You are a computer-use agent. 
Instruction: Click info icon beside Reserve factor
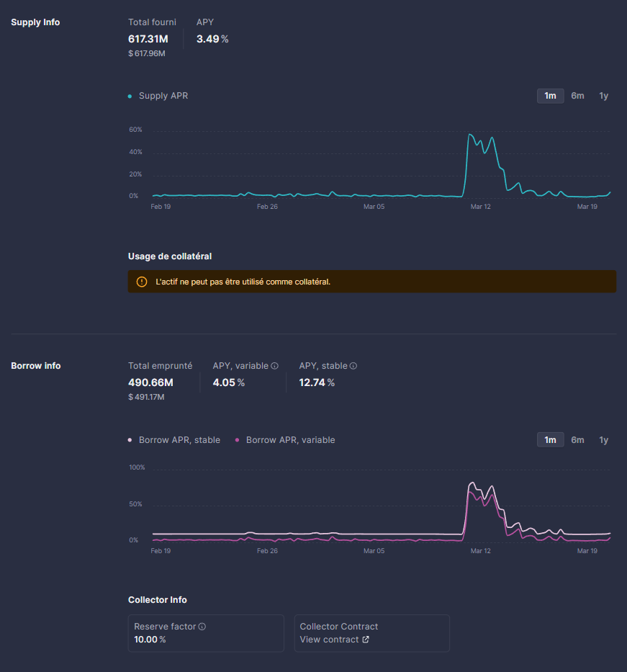click(x=202, y=627)
